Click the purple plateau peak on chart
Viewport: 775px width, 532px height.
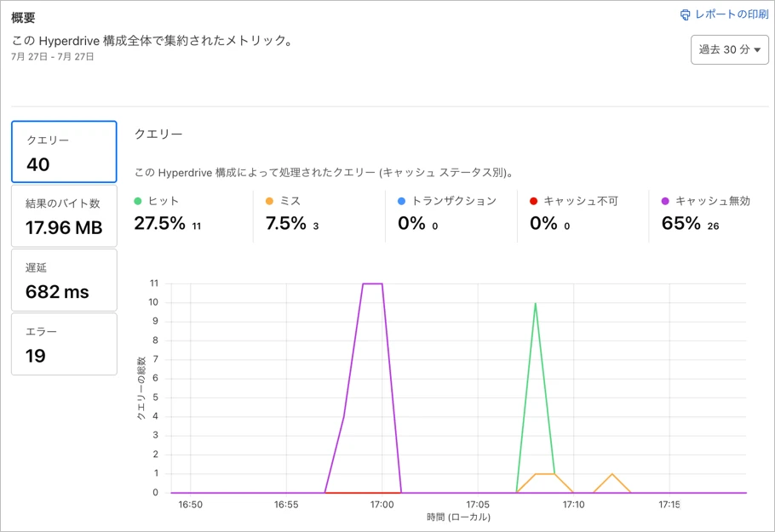click(373, 283)
